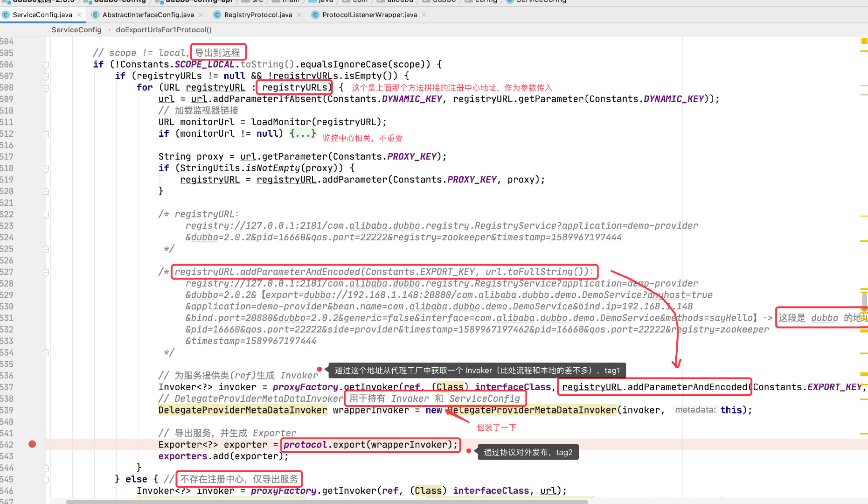This screenshot has height=504, width=868.
Task: Collapse the isNotEmpty(proxy) block at line 518
Action: click(46, 168)
